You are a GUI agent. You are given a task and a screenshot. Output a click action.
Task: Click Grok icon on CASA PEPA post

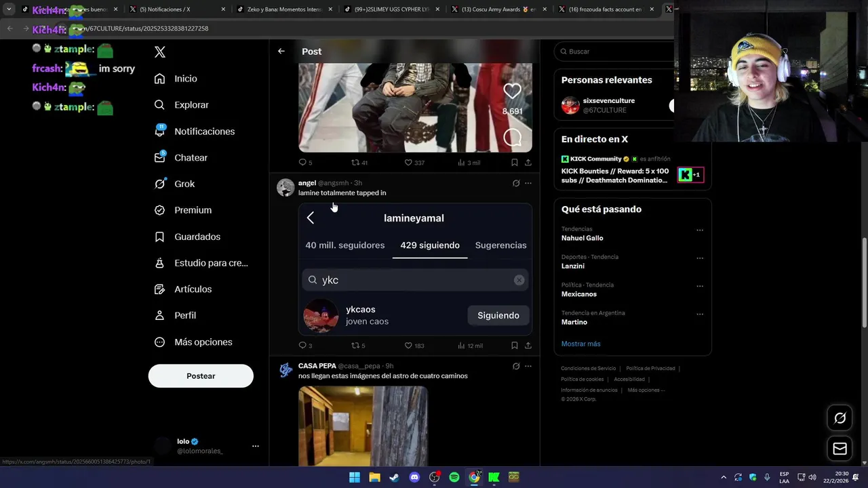point(516,366)
